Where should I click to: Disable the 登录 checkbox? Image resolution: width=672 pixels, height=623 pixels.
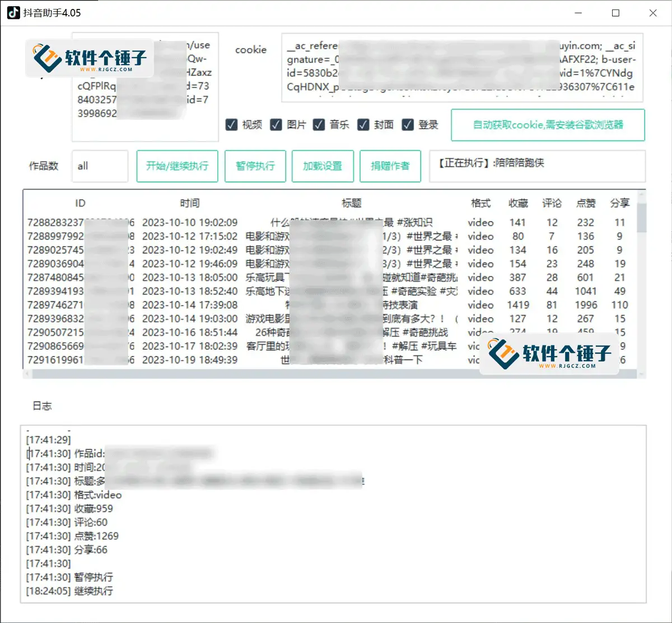408,125
